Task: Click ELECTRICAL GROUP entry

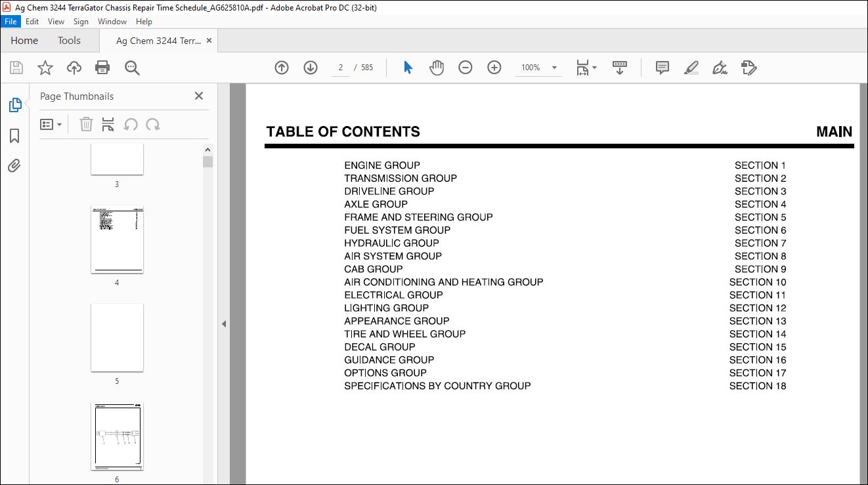Action: point(393,295)
